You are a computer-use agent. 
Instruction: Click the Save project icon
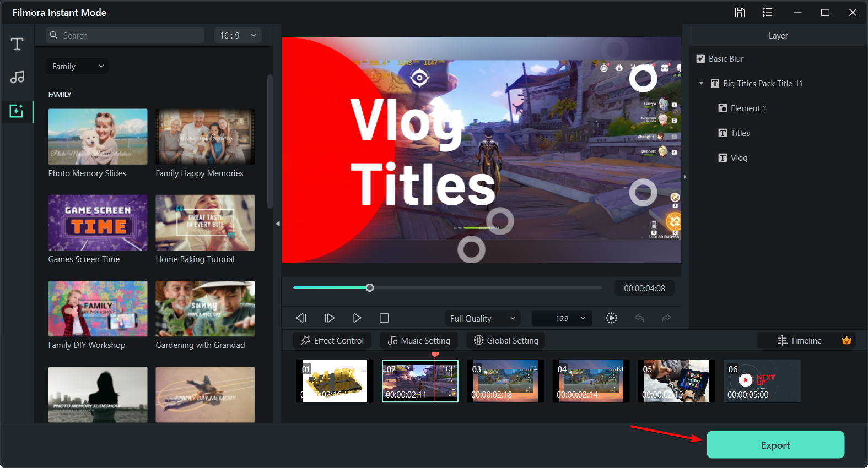tap(740, 12)
